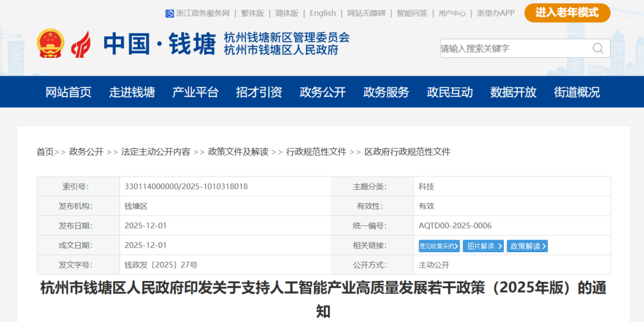The height and width of the screenshot is (322, 644).
Task: Click the national emblem logo
Action: pos(50,44)
